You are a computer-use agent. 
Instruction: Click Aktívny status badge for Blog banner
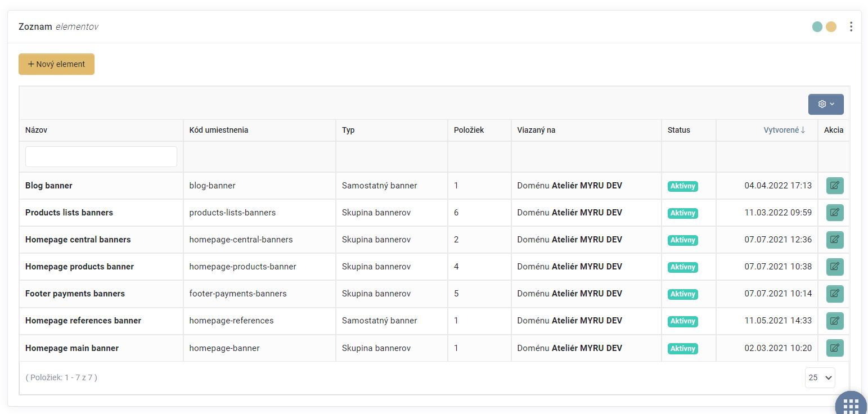(682, 186)
